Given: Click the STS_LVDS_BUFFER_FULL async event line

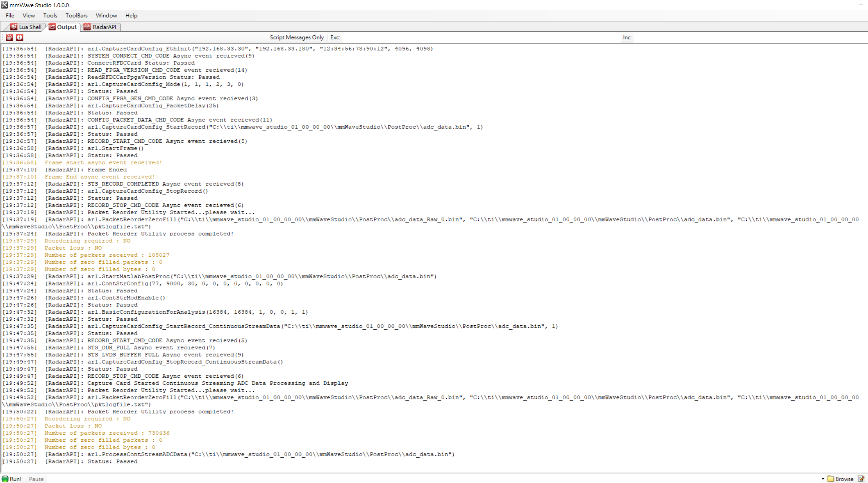Looking at the screenshot, I should click(x=123, y=355).
